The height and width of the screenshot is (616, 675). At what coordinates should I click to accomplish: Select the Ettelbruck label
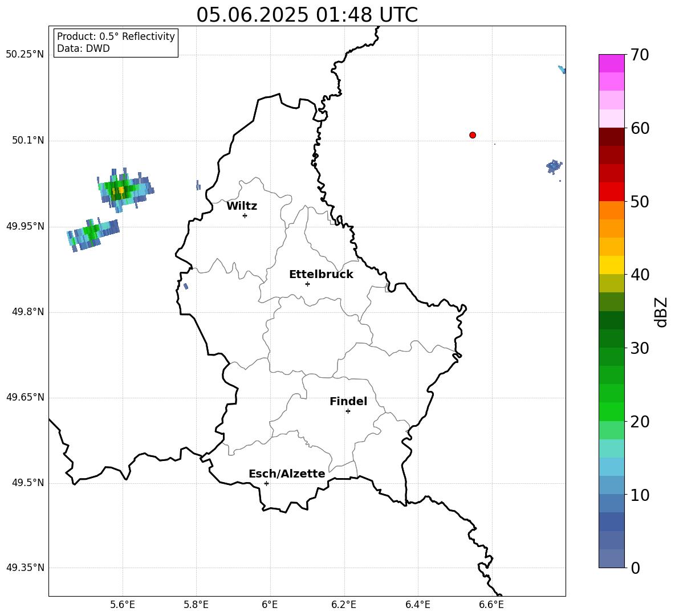pyautogui.click(x=321, y=275)
